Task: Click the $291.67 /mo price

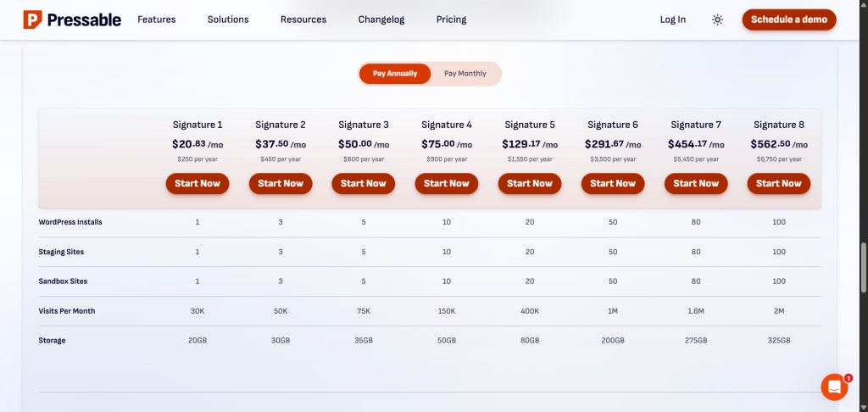Action: [613, 144]
